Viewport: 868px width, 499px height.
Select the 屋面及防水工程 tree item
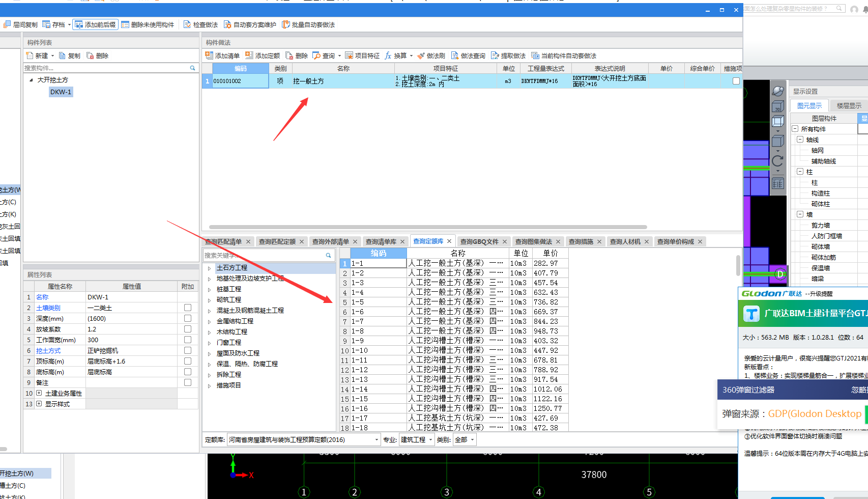[x=238, y=353]
